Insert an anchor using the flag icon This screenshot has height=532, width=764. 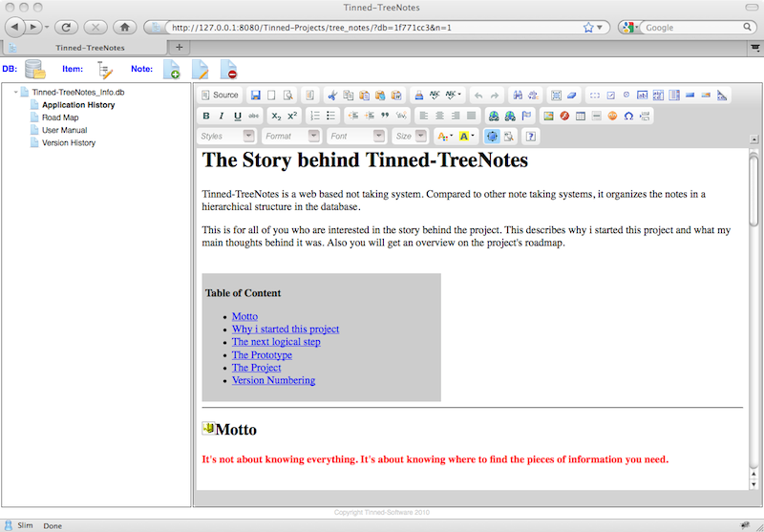526,116
